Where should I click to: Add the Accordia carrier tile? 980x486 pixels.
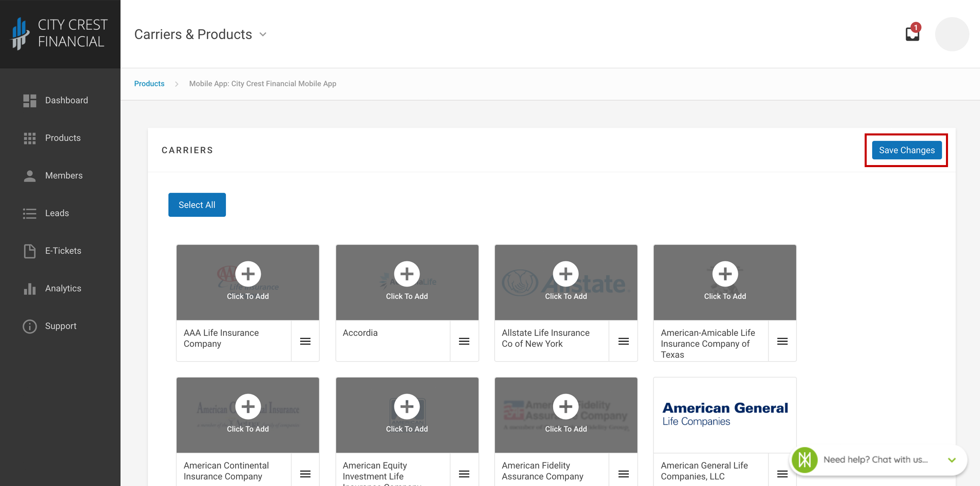pyautogui.click(x=407, y=282)
